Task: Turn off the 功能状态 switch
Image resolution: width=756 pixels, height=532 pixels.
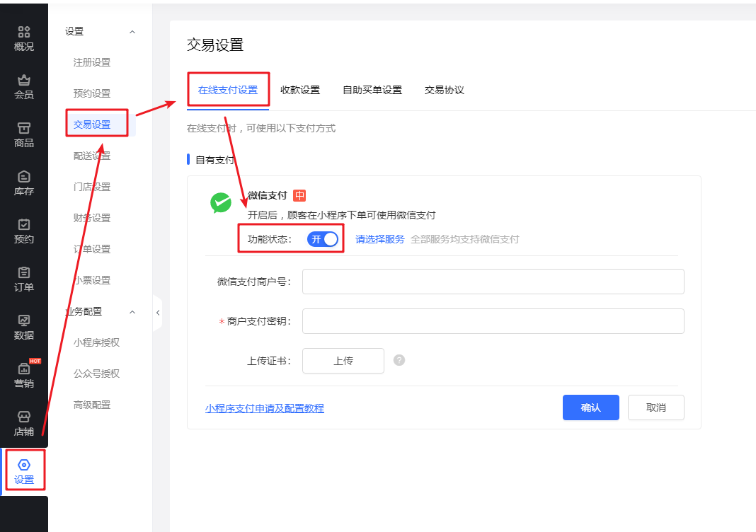Action: (x=323, y=239)
